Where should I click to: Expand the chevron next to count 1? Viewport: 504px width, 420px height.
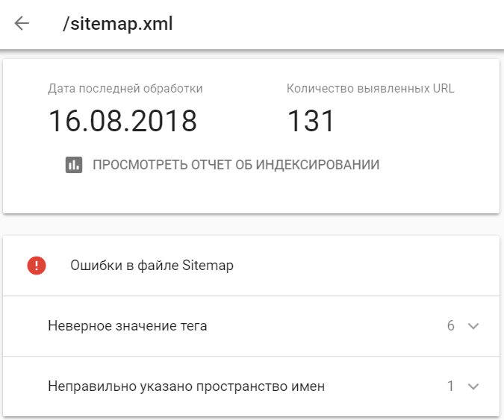(x=473, y=386)
